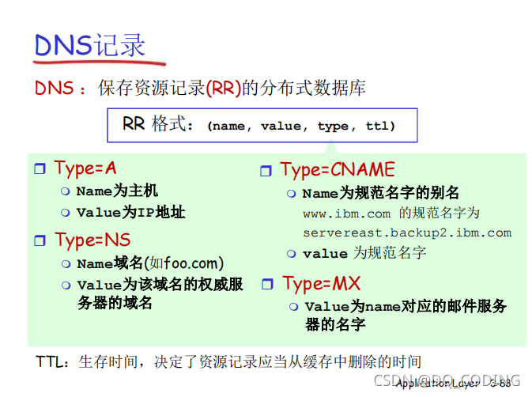Click the circle bullet next to "Value为该域名的权威服"
The width and height of the screenshot is (532, 397).
(x=66, y=285)
